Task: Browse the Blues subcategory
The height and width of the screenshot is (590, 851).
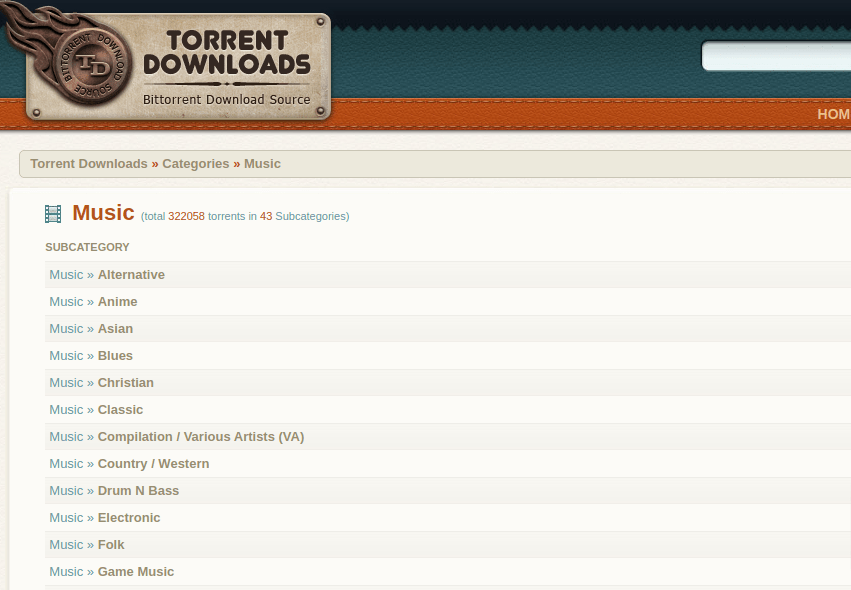Action: (x=115, y=356)
